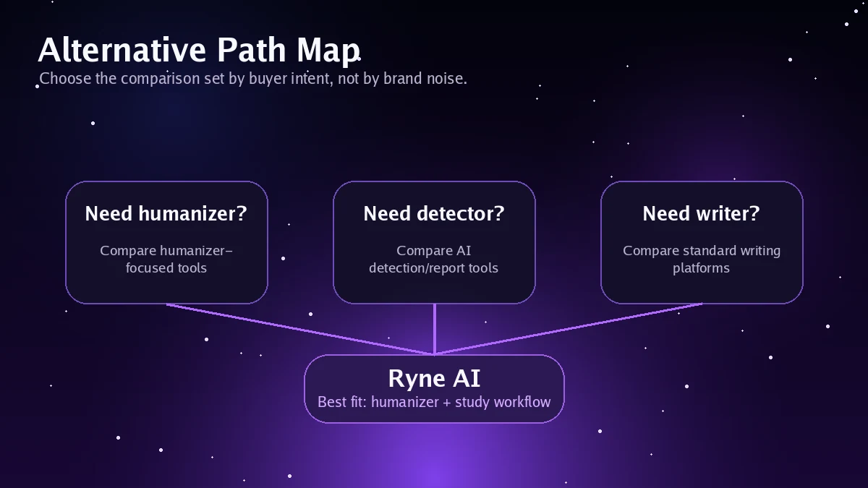Select the 'Need writer?' heading
Screen dimensions: 868x488
702,214
